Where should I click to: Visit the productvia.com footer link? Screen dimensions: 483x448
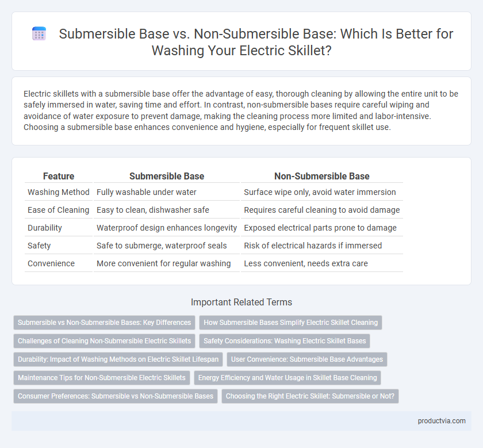tap(442, 421)
